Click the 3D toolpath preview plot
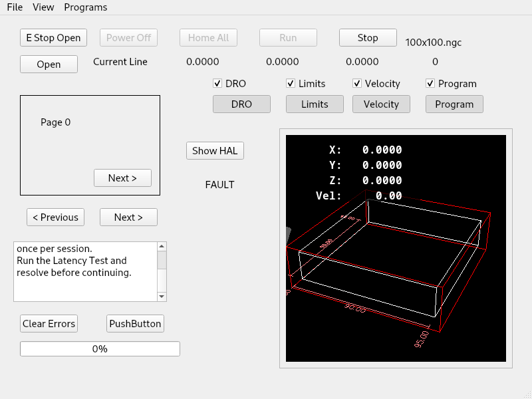The width and height of the screenshot is (532, 399). [x=396, y=248]
